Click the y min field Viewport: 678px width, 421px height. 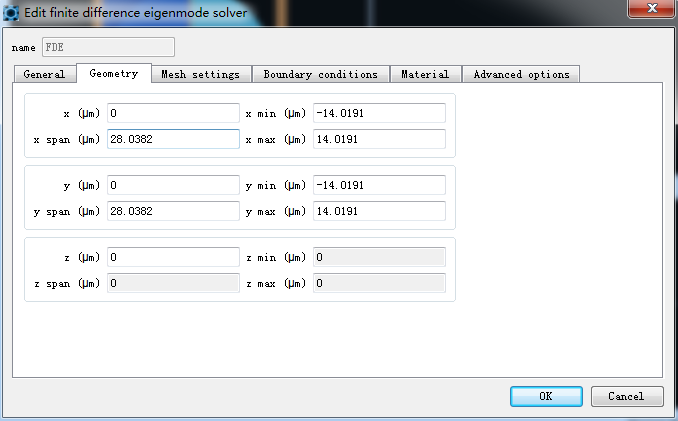pos(379,185)
